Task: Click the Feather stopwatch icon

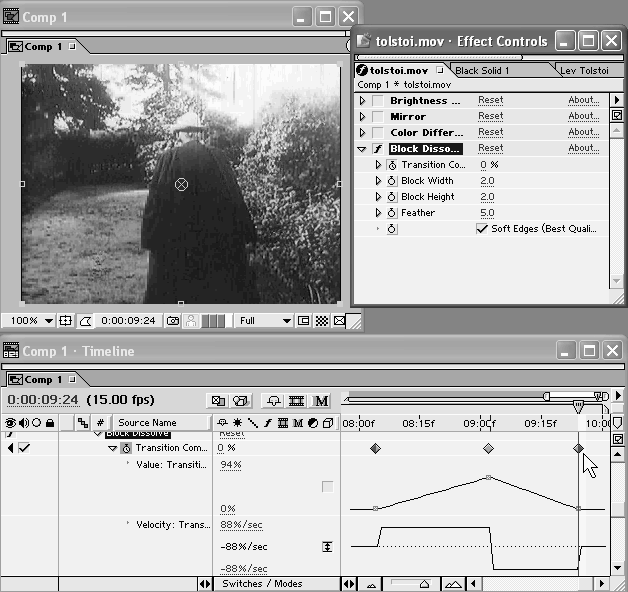Action: 392,213
